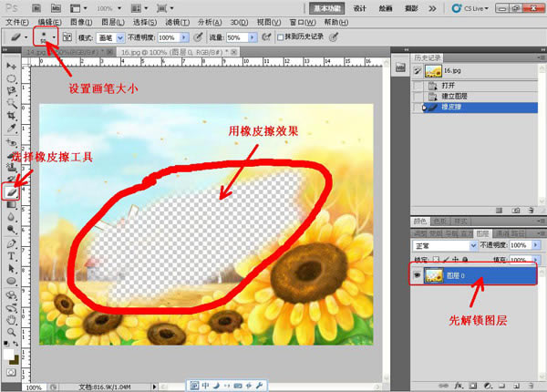Select the Blur tool
This screenshot has height=392, width=547.
tap(11, 217)
